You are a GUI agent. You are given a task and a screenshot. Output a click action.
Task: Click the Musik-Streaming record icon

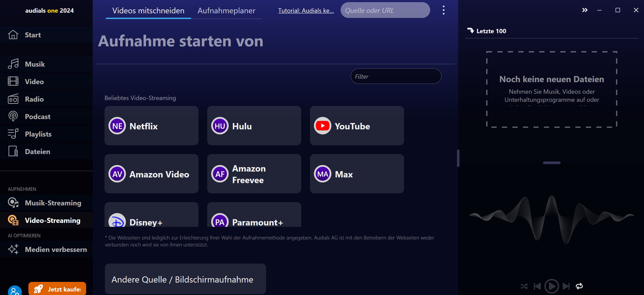(x=13, y=203)
